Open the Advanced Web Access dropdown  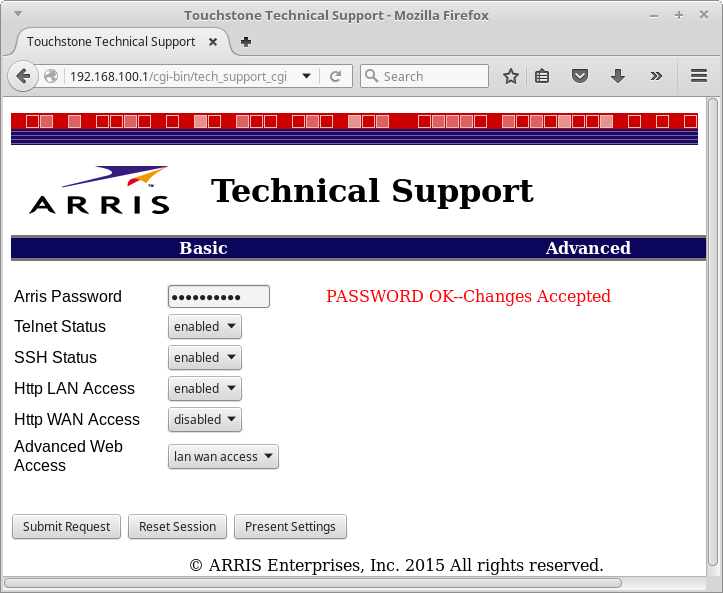[x=223, y=457]
